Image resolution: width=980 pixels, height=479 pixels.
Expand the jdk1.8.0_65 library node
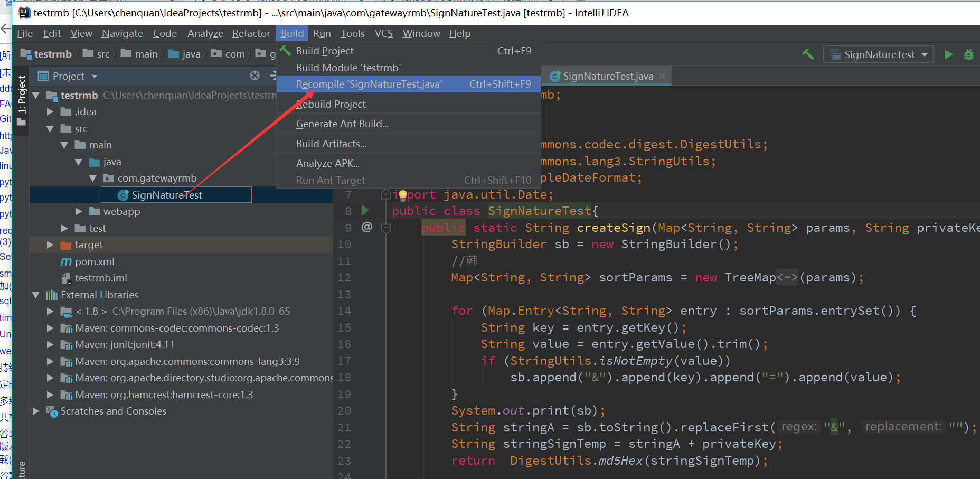(x=50, y=311)
